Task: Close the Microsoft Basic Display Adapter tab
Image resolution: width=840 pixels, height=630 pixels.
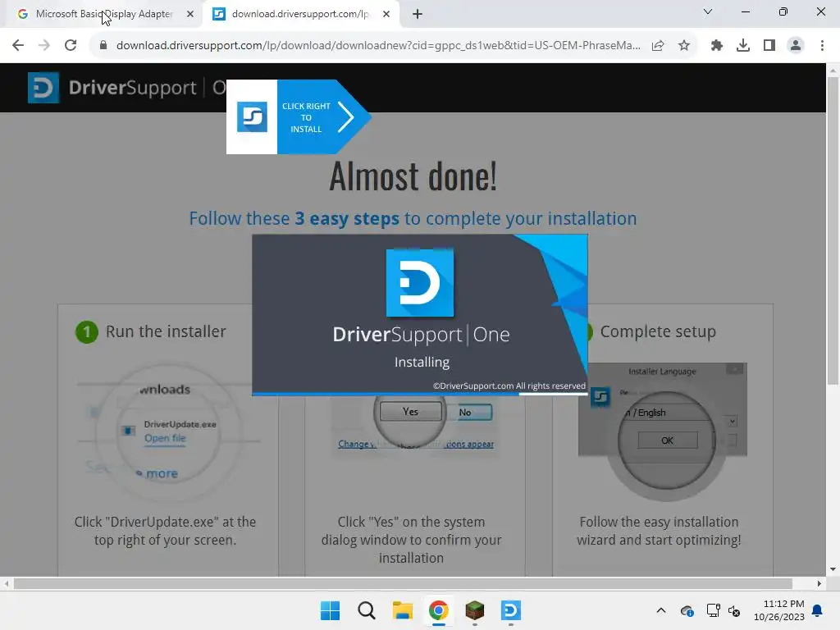Action: point(190,15)
